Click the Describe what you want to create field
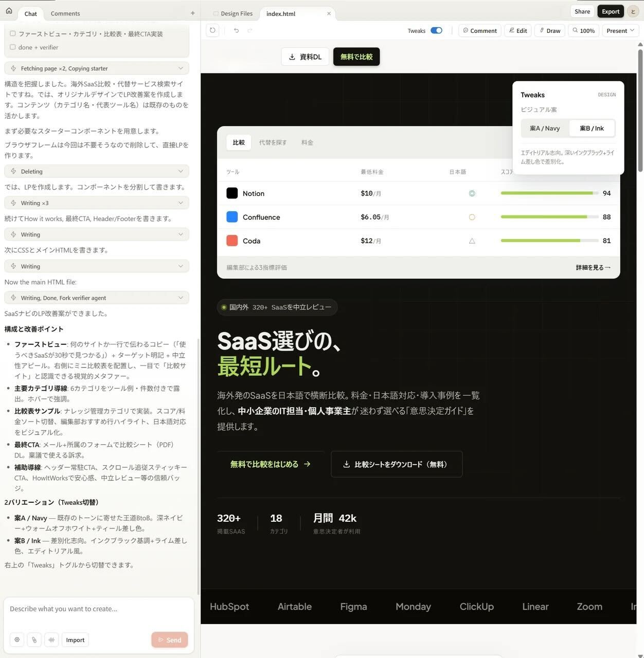This screenshot has height=658, width=644. click(x=98, y=609)
